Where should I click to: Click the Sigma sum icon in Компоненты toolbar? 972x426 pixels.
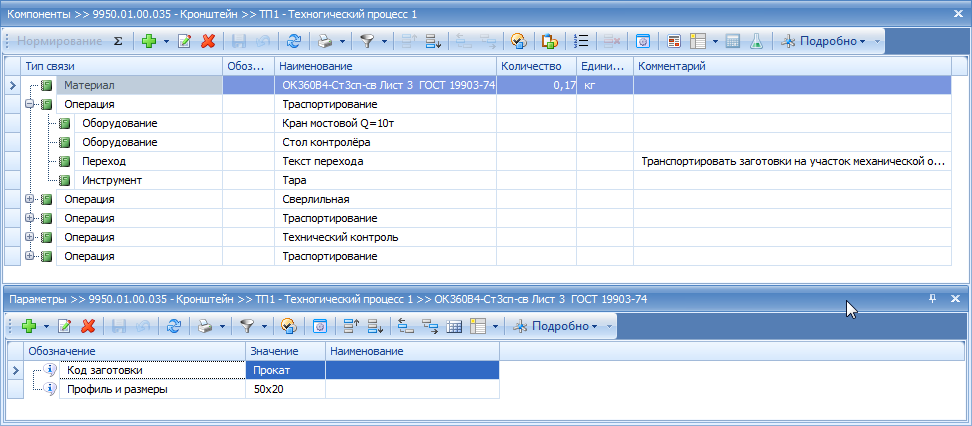point(118,42)
